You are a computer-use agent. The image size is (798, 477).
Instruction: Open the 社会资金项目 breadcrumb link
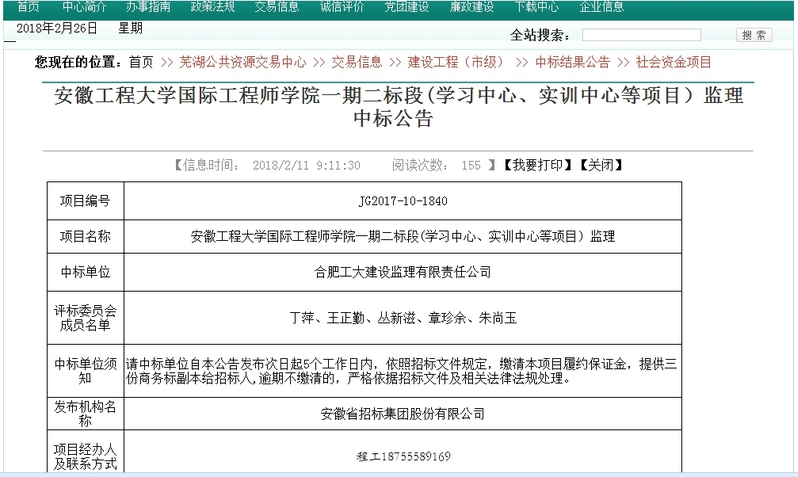674,62
